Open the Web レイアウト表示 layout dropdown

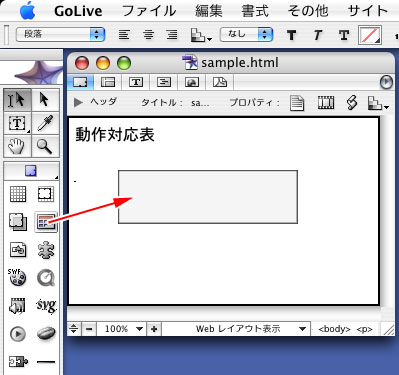click(x=237, y=329)
